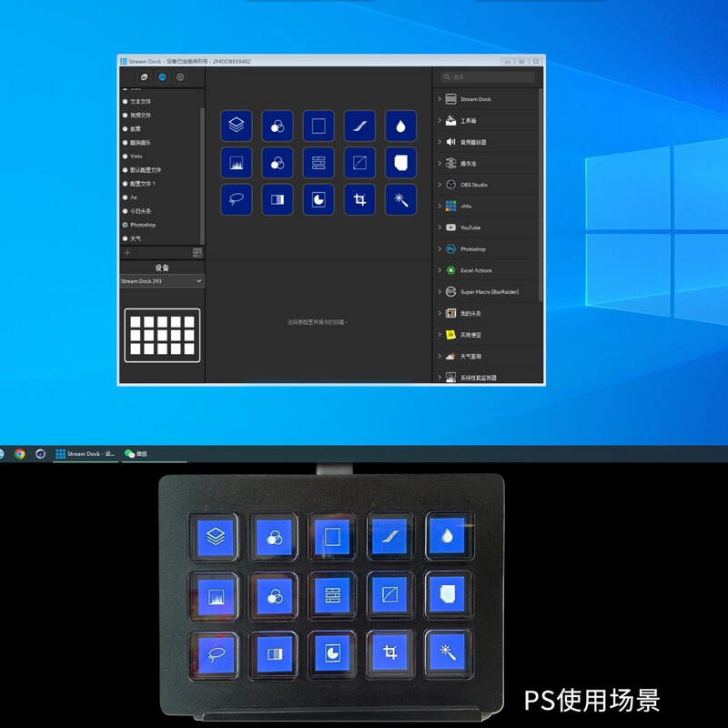Click the profile list vertical scrollbar
This screenshot has width=728, height=728.
[202, 176]
